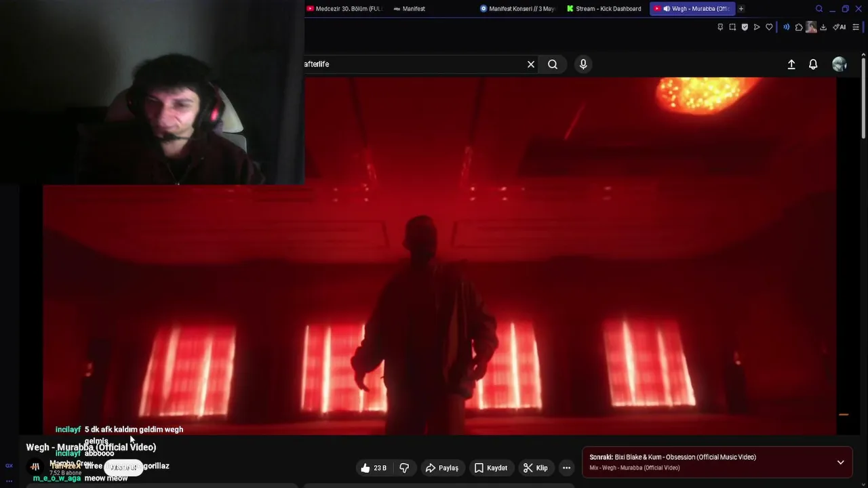This screenshot has width=868, height=488.
Task: Clear the YouTube search field with X
Action: pyautogui.click(x=531, y=64)
